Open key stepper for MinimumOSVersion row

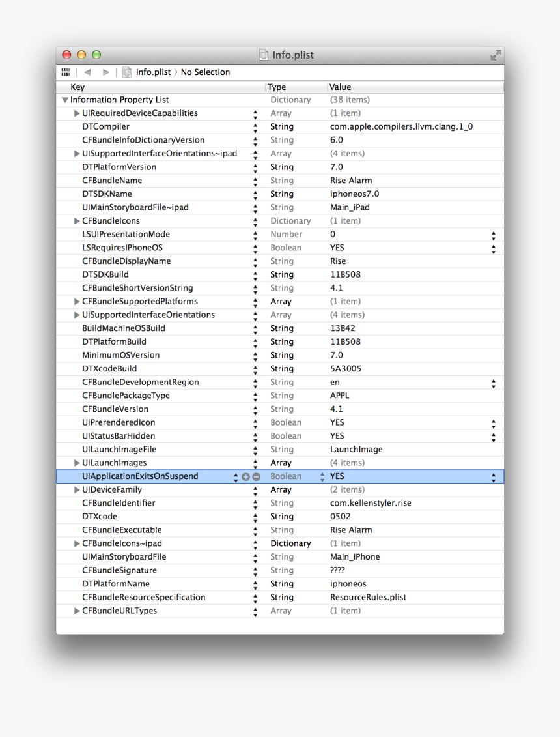tap(255, 356)
